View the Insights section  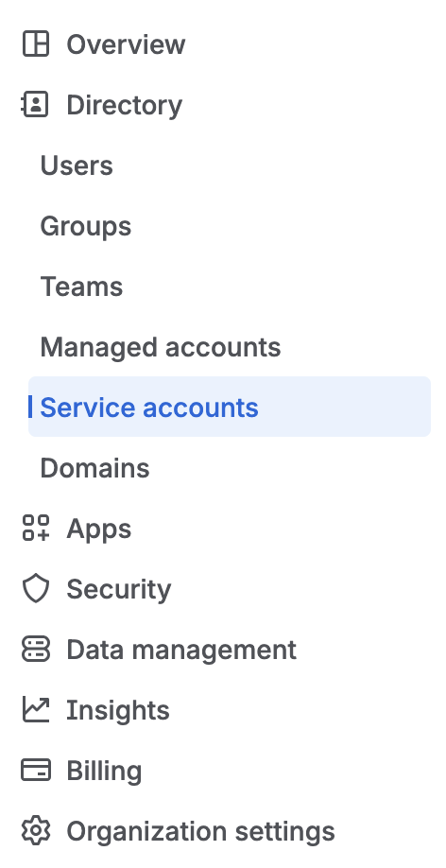click(x=117, y=710)
